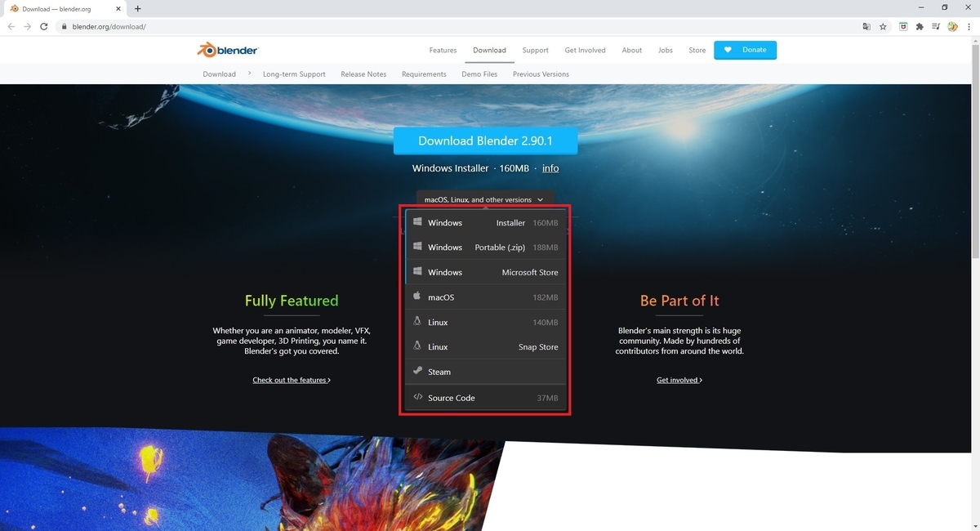Open About in top navigation

tap(632, 50)
